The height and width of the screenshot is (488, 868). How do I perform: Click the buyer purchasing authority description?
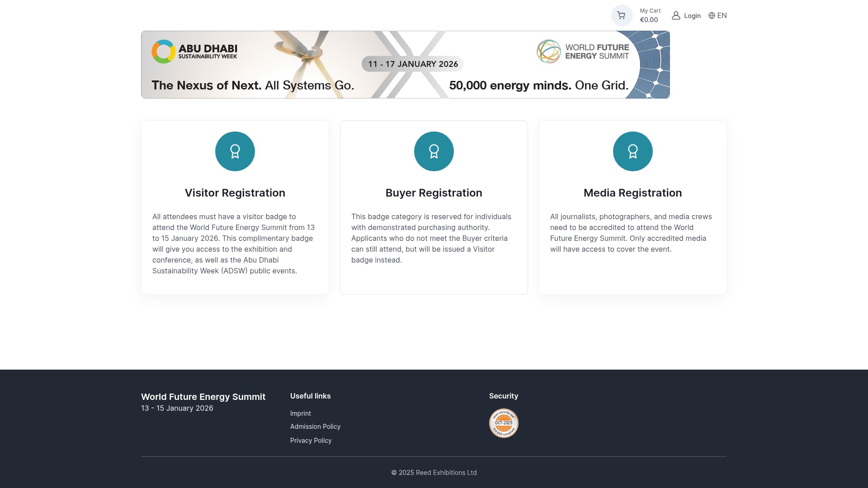click(x=432, y=239)
